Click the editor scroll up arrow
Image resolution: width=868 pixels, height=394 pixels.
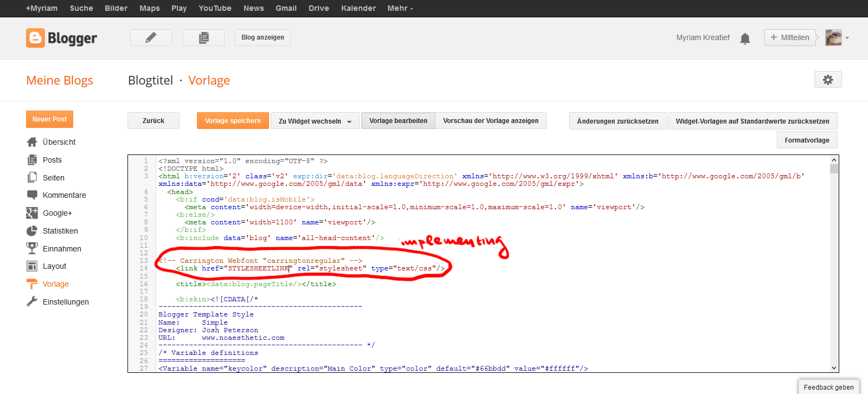pos(834,160)
